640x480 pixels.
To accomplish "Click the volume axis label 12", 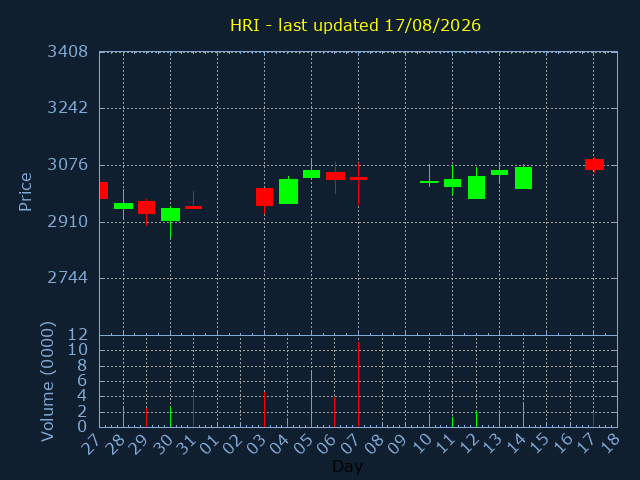I will [78, 336].
